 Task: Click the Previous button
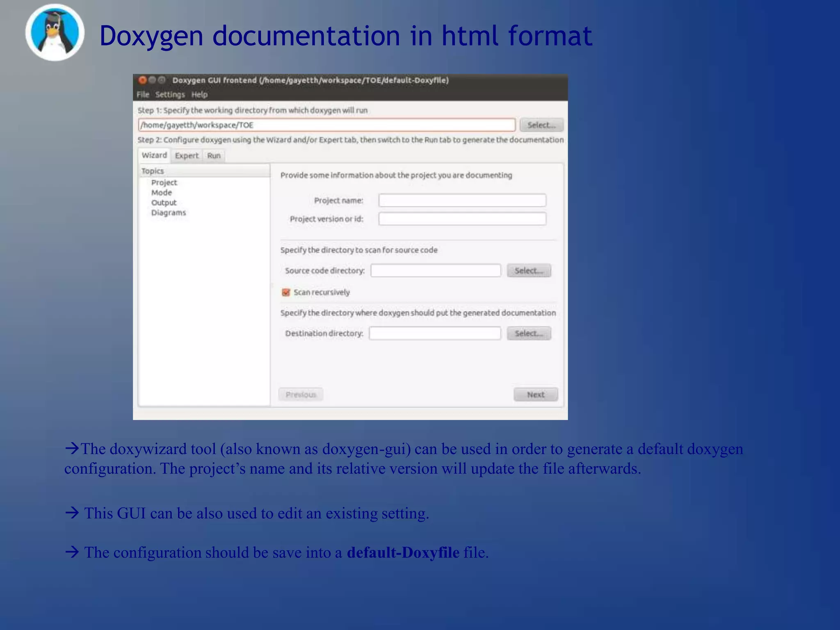tap(301, 394)
